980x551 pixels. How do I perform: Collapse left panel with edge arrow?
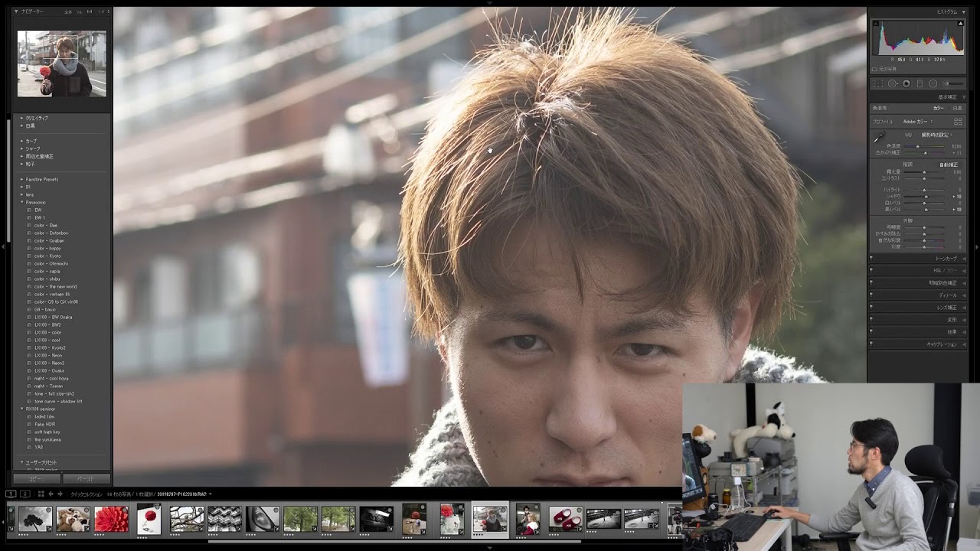(x=3, y=246)
